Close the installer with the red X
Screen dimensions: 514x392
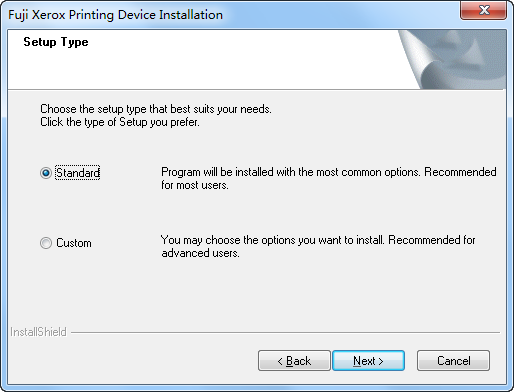(x=483, y=10)
